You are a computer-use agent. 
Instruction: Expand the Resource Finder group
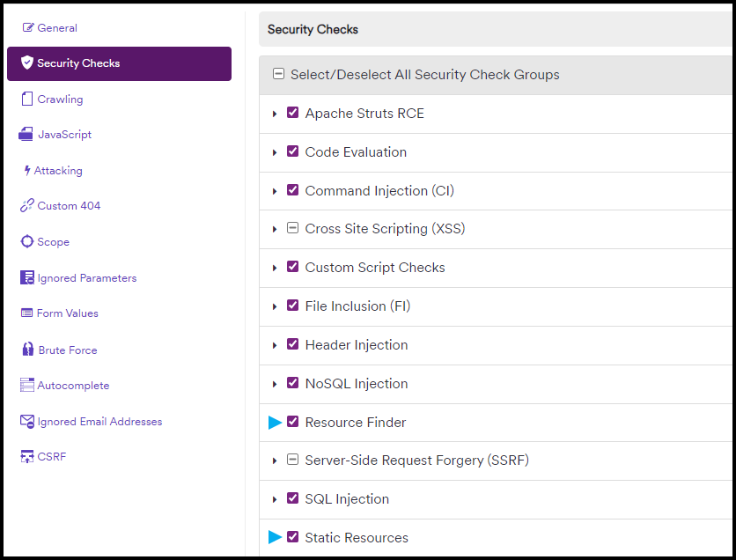[x=276, y=422]
